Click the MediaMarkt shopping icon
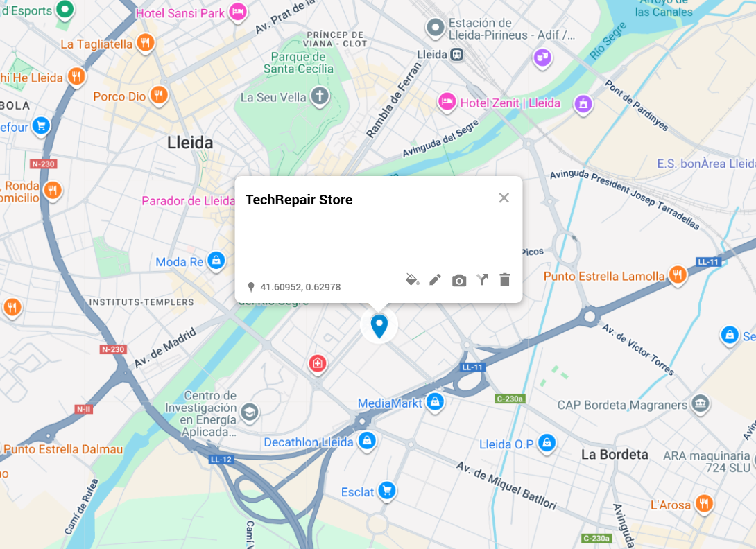This screenshot has width=756, height=549. tap(435, 401)
